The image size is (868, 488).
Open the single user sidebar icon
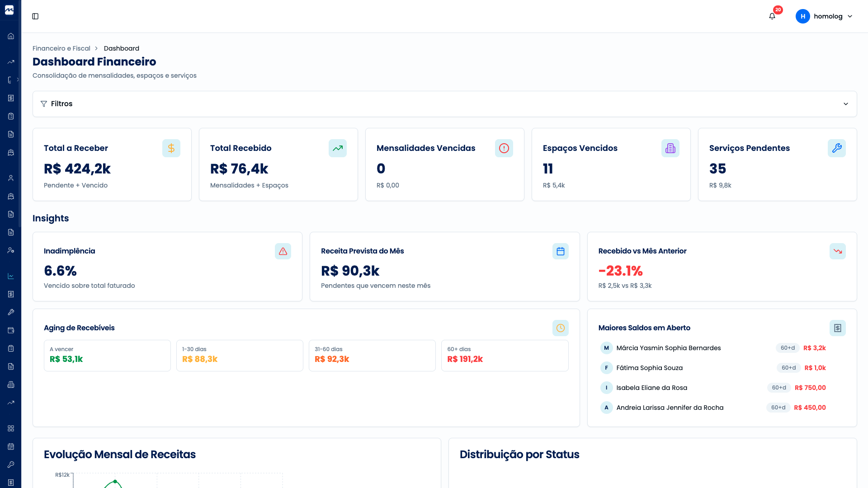tap(11, 178)
